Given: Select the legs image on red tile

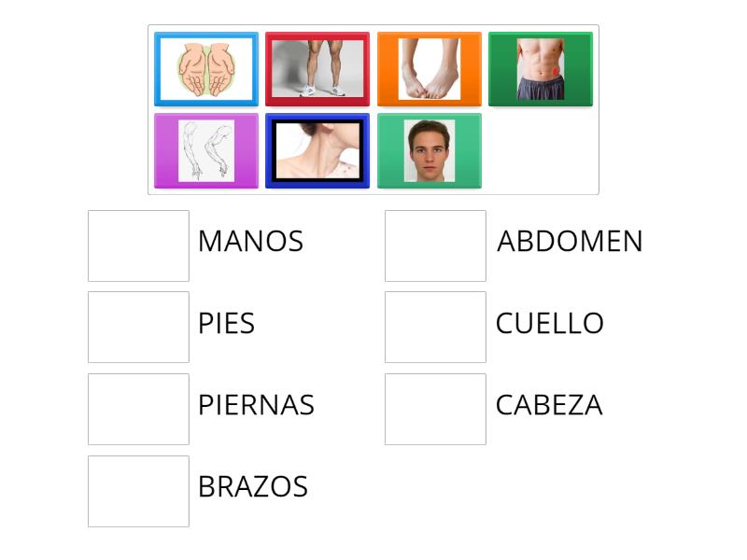Looking at the screenshot, I should 317,68.
